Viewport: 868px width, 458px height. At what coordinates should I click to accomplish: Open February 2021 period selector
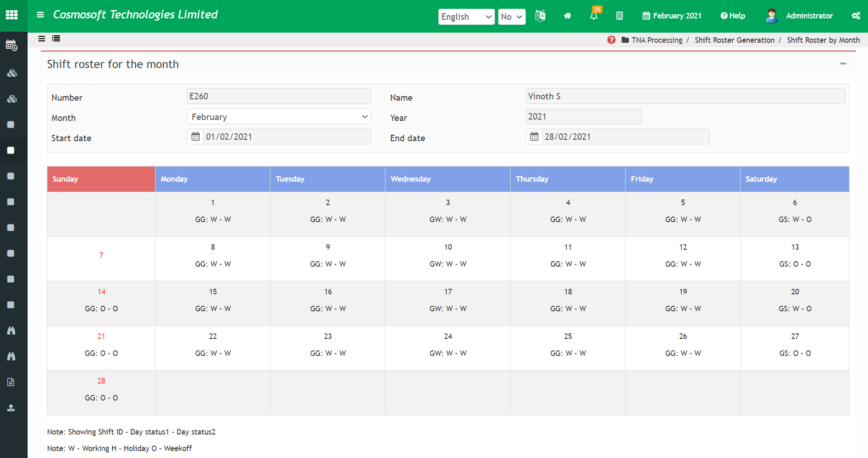point(672,16)
